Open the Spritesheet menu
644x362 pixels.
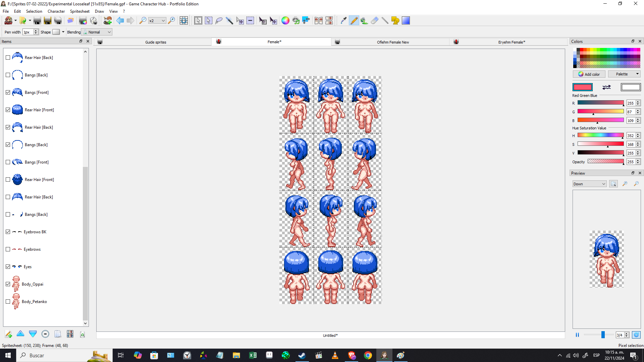point(79,11)
